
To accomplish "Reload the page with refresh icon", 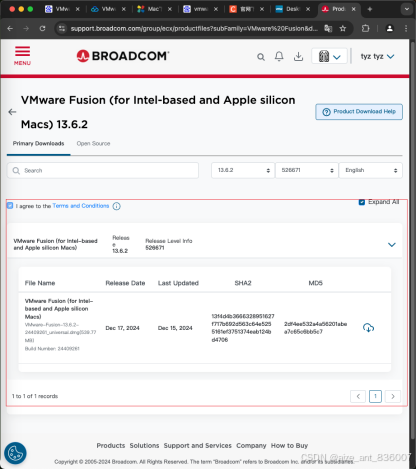I will (42, 29).
